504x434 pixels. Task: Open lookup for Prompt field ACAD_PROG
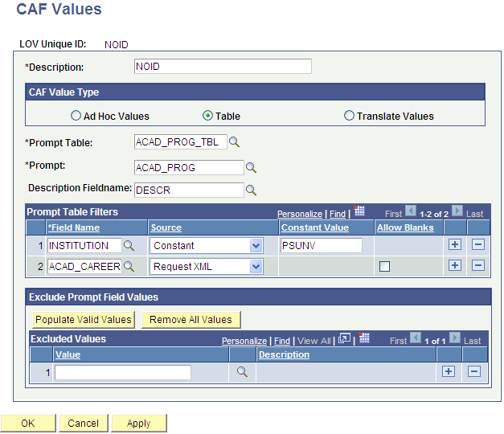(x=251, y=167)
